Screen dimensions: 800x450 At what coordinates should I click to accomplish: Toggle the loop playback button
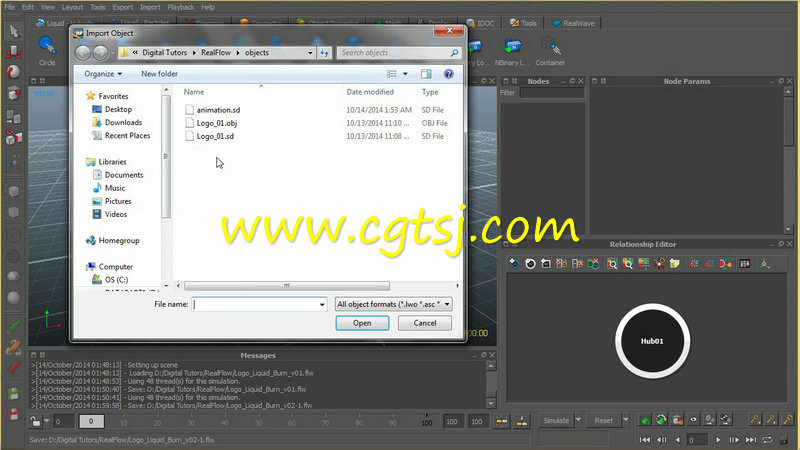click(767, 440)
